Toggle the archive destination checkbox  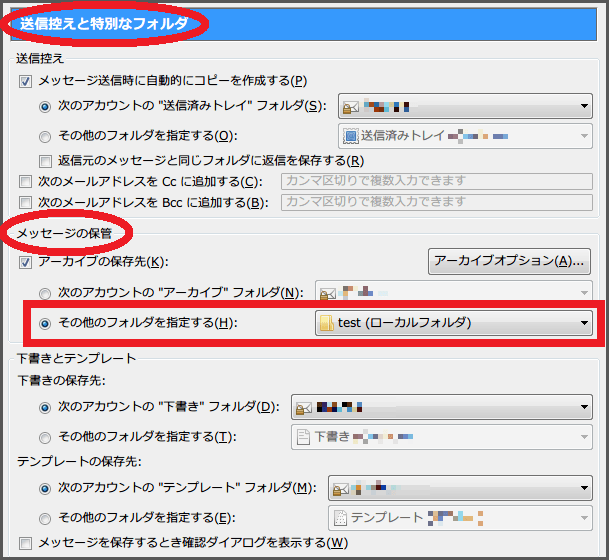click(26, 262)
